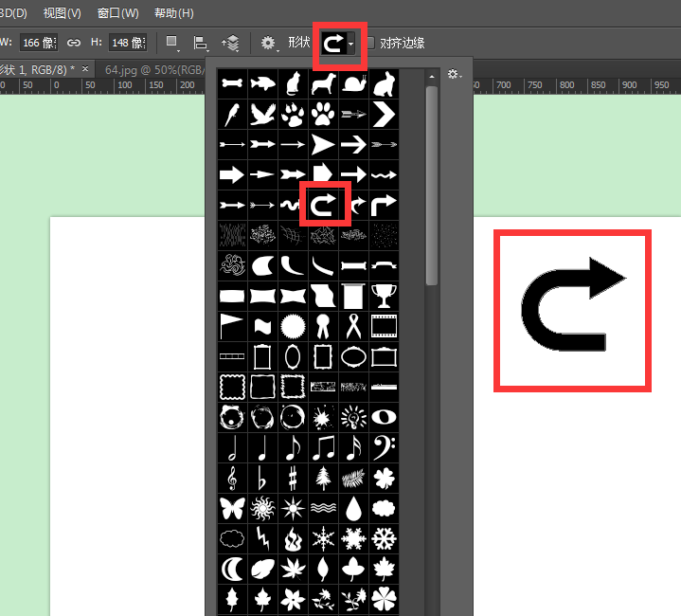Select the cloud thought bubble outline shape

(x=232, y=539)
